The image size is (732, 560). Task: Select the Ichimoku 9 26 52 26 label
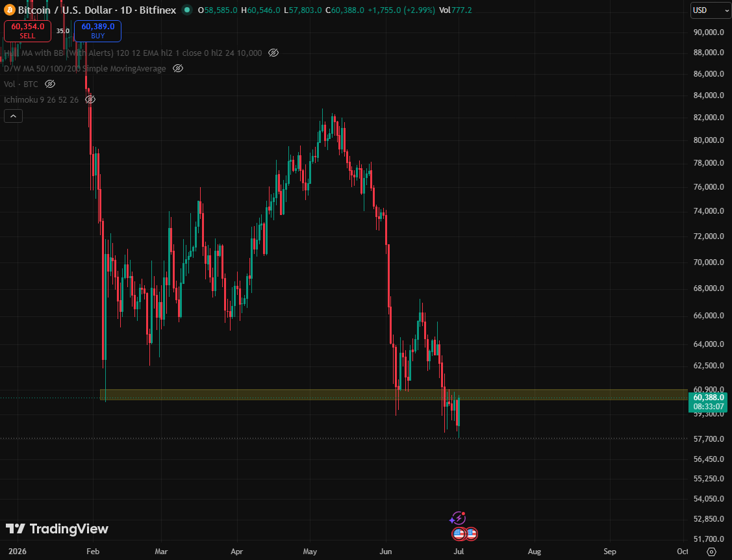pyautogui.click(x=41, y=99)
